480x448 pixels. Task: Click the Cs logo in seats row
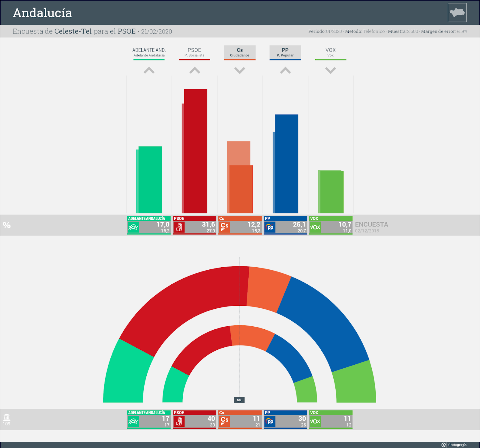coord(224,421)
